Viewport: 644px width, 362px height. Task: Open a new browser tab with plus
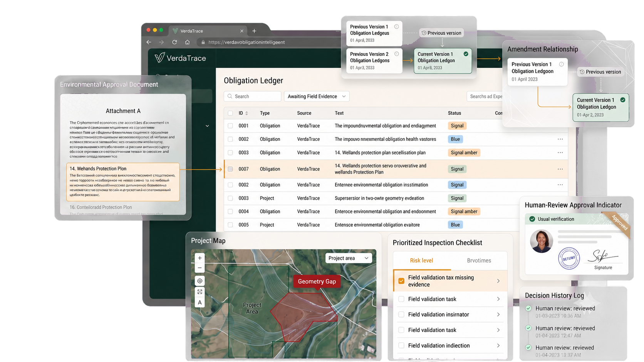(254, 31)
